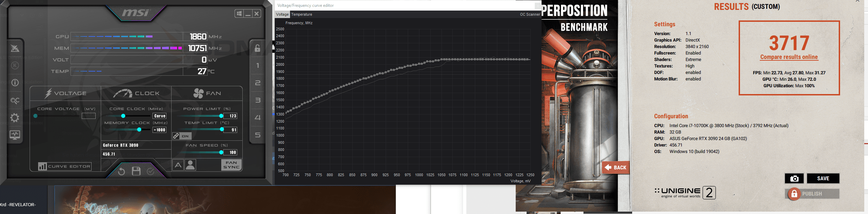The image size is (868, 214).
Task: Click the Resolution '3840 x 2160' value
Action: click(x=697, y=47)
